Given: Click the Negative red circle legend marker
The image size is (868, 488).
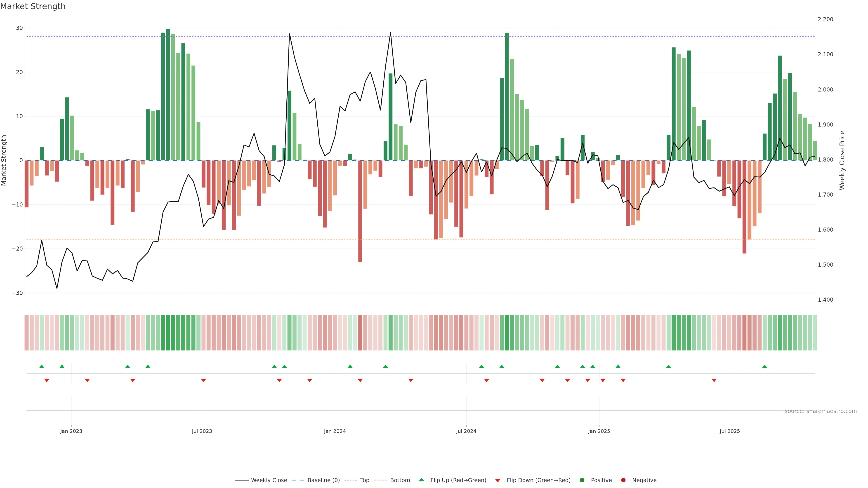Looking at the screenshot, I should (x=623, y=480).
